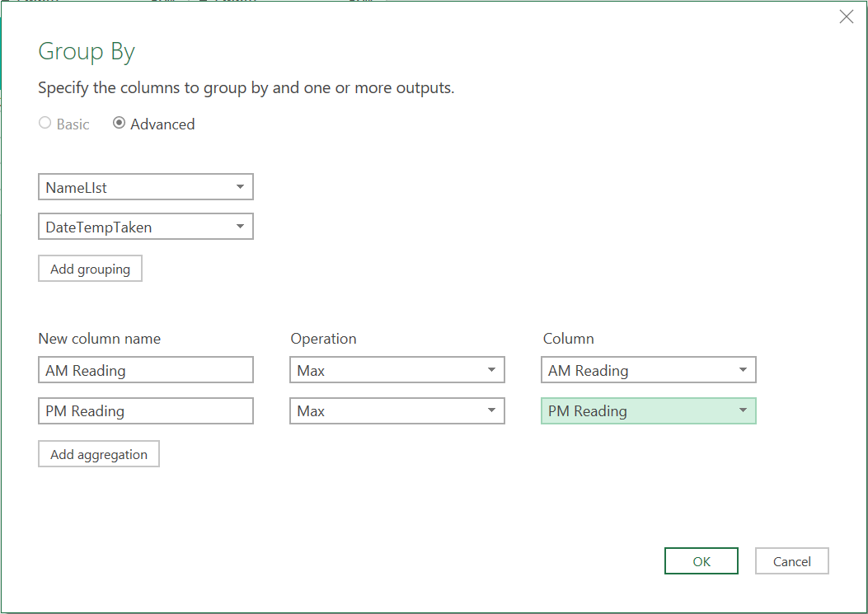Viewport: 868px width, 614px height.
Task: Open the NameLIst grouping dropdown
Action: pyautogui.click(x=146, y=187)
